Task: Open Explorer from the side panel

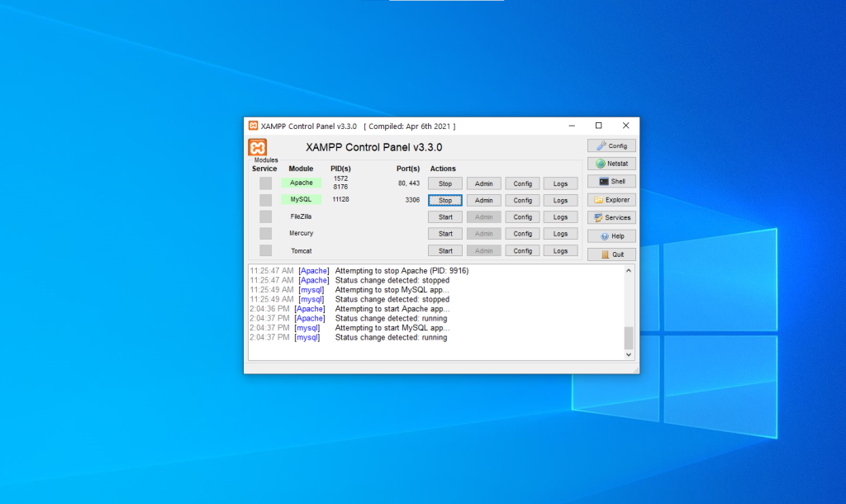Action: [x=611, y=200]
